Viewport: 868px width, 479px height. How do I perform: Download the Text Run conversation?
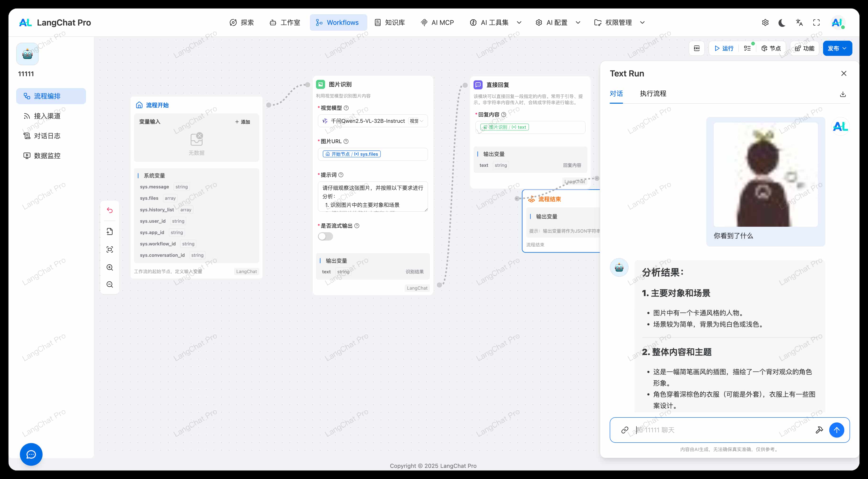click(x=843, y=94)
